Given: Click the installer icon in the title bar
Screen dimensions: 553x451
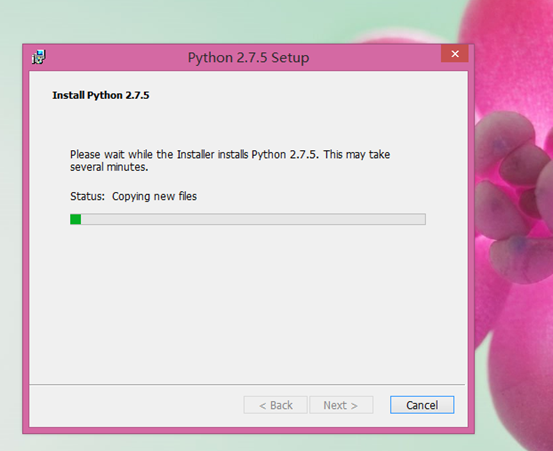Looking at the screenshot, I should tap(39, 57).
